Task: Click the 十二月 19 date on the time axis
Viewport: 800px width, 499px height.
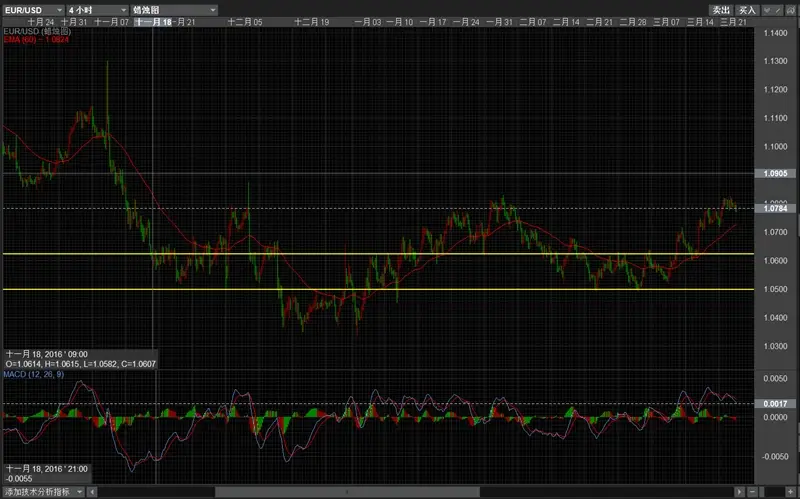Action: pyautogui.click(x=312, y=22)
